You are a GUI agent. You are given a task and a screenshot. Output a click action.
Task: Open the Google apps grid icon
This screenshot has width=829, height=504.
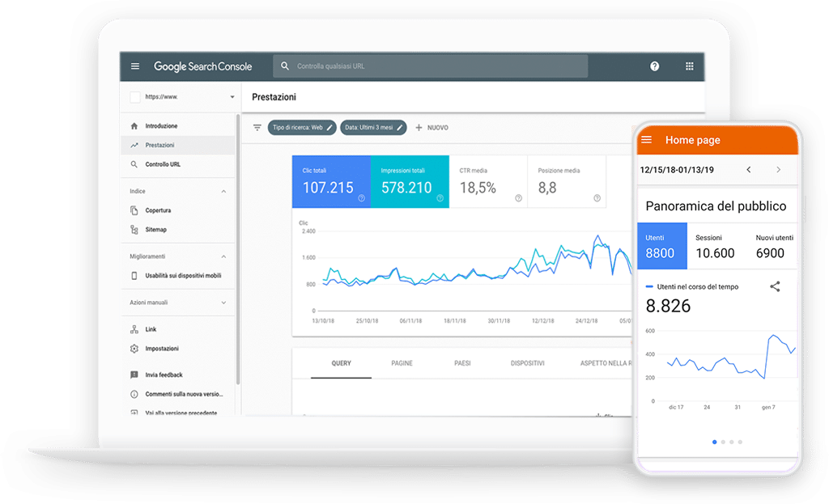(690, 66)
